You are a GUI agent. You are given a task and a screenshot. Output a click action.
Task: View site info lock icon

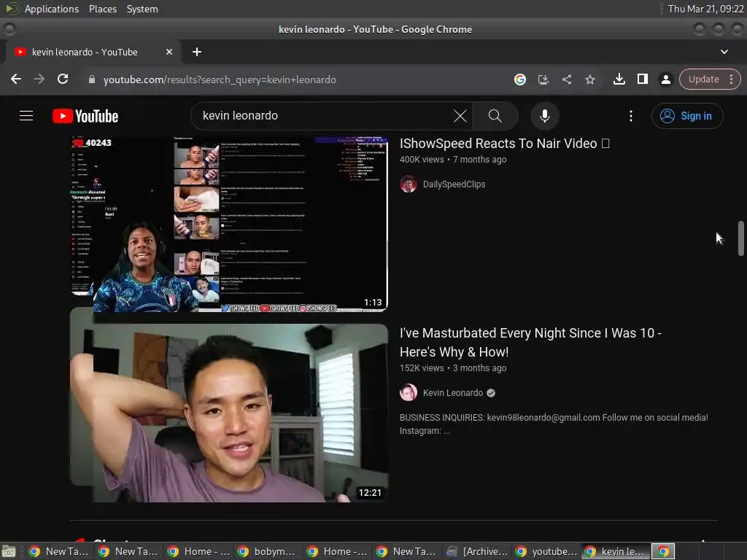[x=92, y=79]
